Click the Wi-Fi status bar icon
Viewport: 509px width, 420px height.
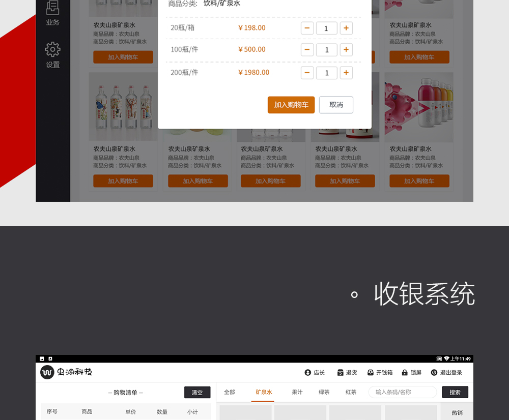pyautogui.click(x=446, y=358)
